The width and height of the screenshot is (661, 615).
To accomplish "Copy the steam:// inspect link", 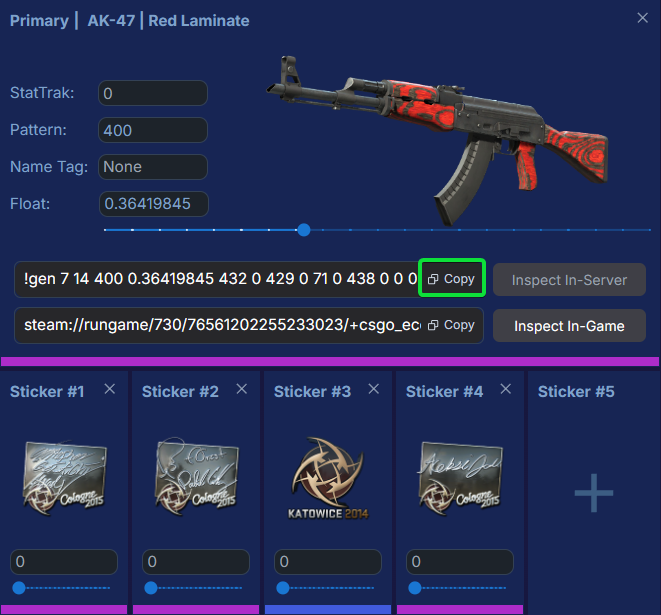I will [451, 325].
